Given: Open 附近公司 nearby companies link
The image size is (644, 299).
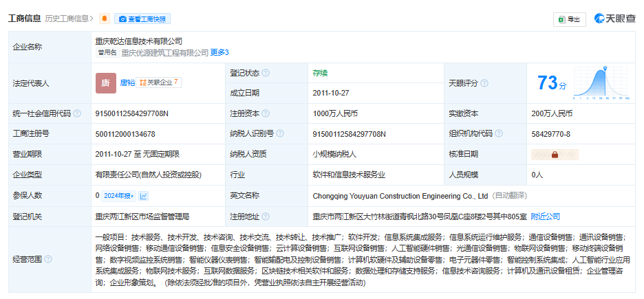Looking at the screenshot, I should tap(545, 217).
